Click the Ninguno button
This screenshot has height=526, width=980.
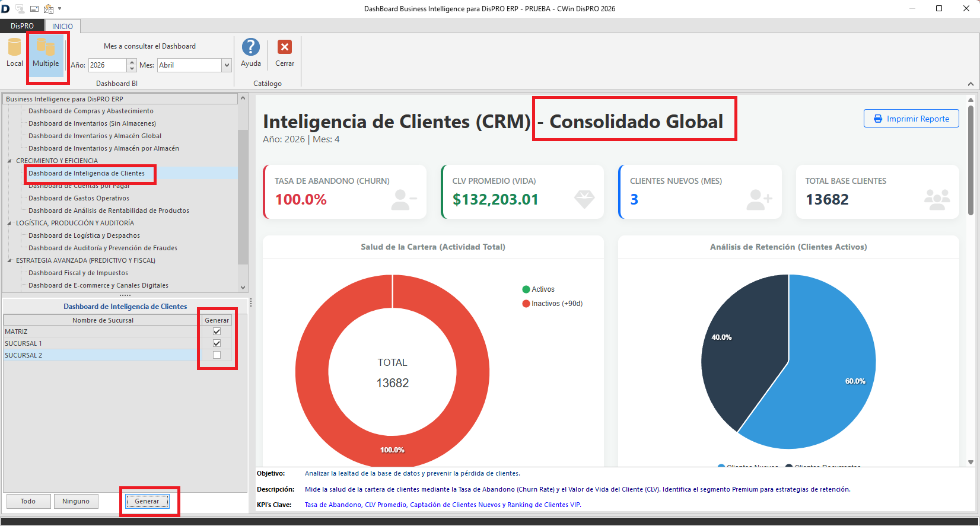click(76, 501)
